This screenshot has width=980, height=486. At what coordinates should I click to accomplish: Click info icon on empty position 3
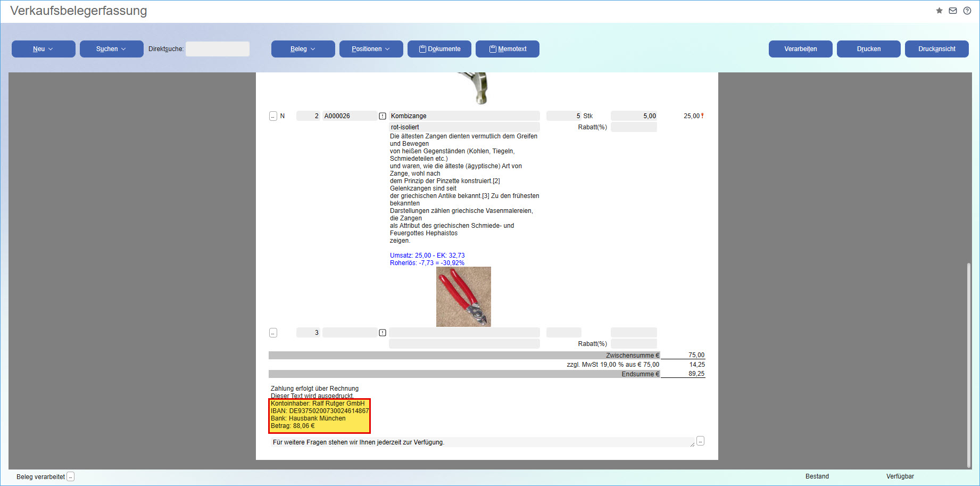pyautogui.click(x=383, y=333)
